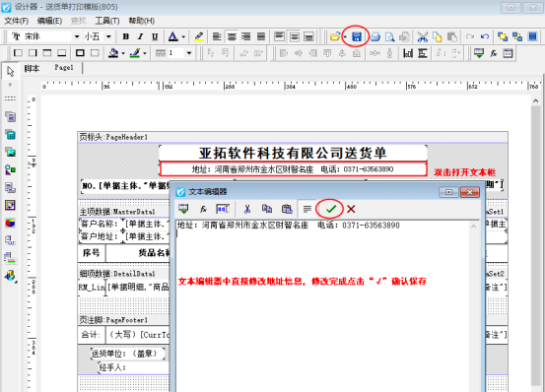
Task: Expand the 小五 font size dropdown
Action: [108, 36]
